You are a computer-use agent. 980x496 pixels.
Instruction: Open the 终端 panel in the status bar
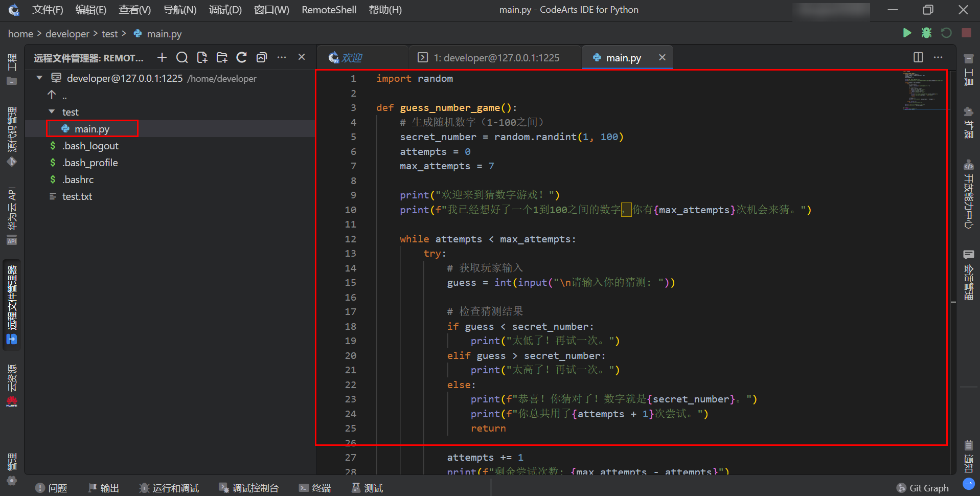[315, 488]
